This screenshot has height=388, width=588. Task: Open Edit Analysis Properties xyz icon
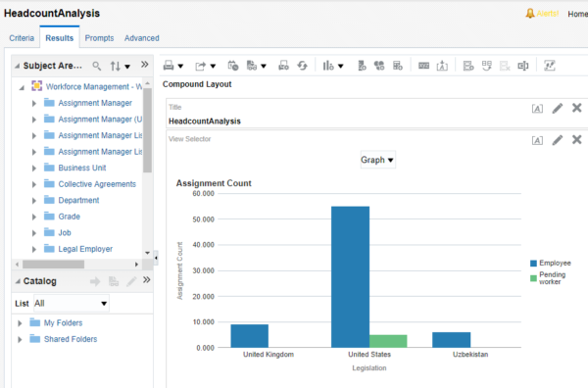423,66
